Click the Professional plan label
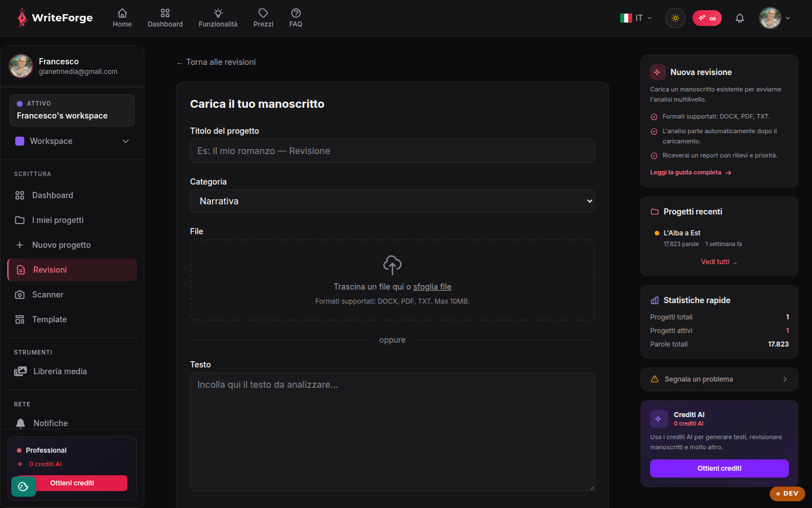The image size is (812, 508). click(x=46, y=450)
